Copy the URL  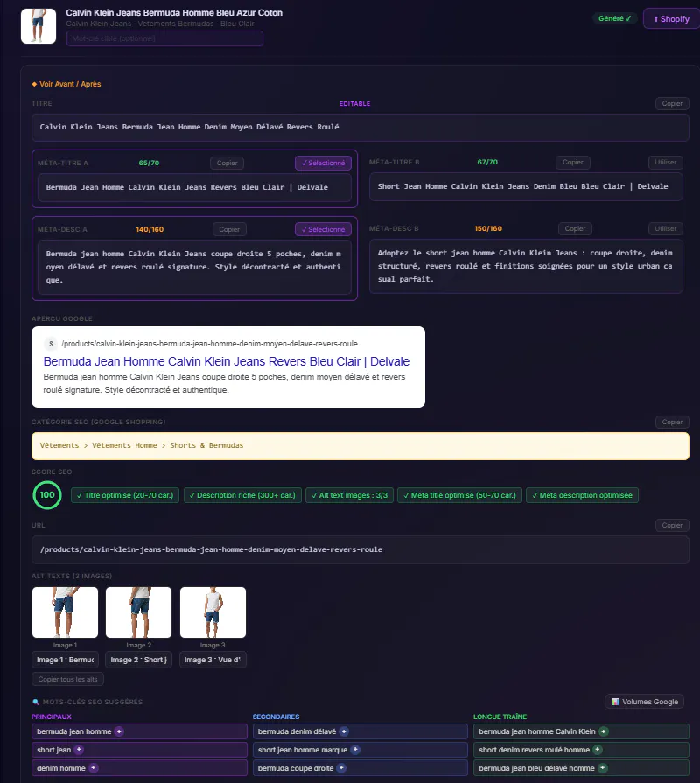[x=672, y=525]
